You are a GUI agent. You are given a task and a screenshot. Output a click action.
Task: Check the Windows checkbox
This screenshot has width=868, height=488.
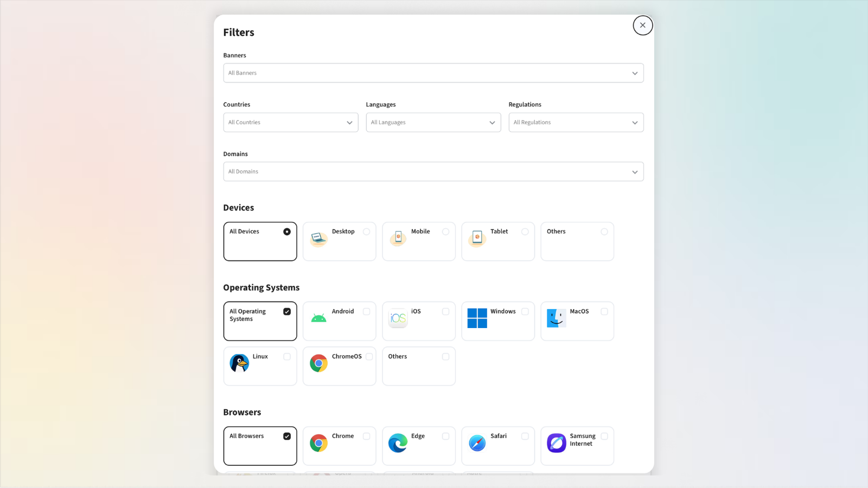coord(525,312)
